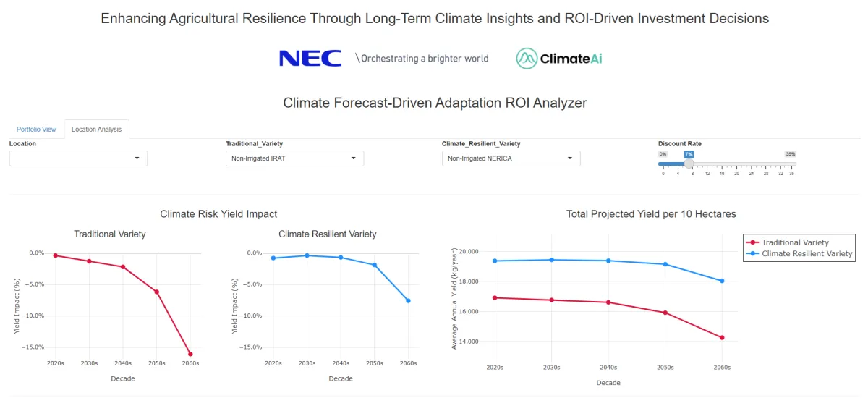Open the Location dropdown arrow

137,158
